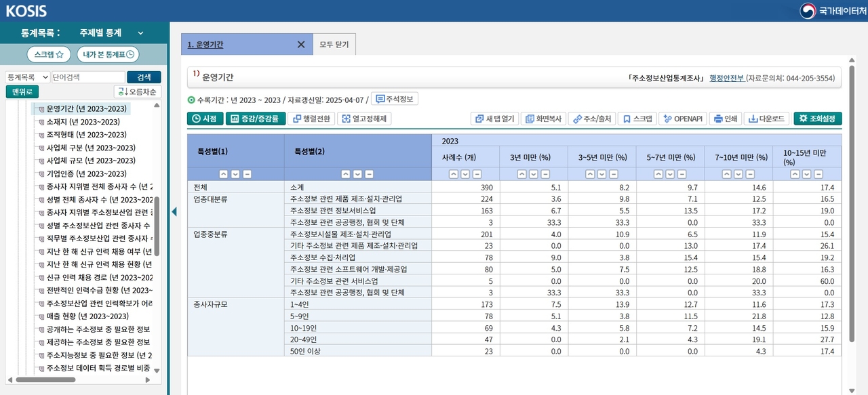Image resolution: width=868 pixels, height=395 pixels.
Task: Click 행렬전환 to transpose table
Action: pos(313,119)
